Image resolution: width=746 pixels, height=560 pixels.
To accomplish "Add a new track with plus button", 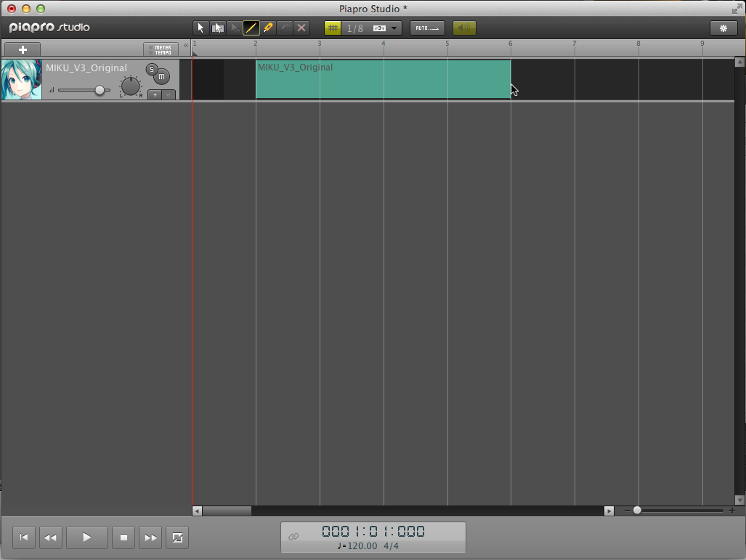I will (23, 49).
